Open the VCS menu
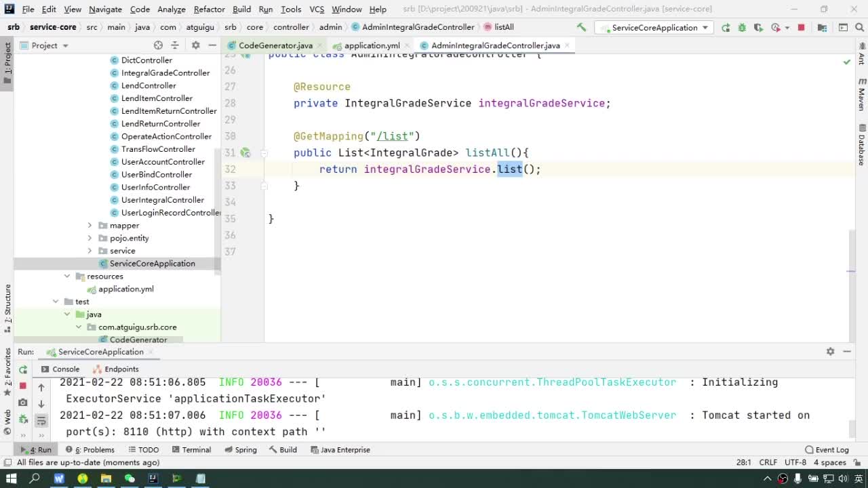Image resolution: width=868 pixels, height=488 pixels. (317, 9)
